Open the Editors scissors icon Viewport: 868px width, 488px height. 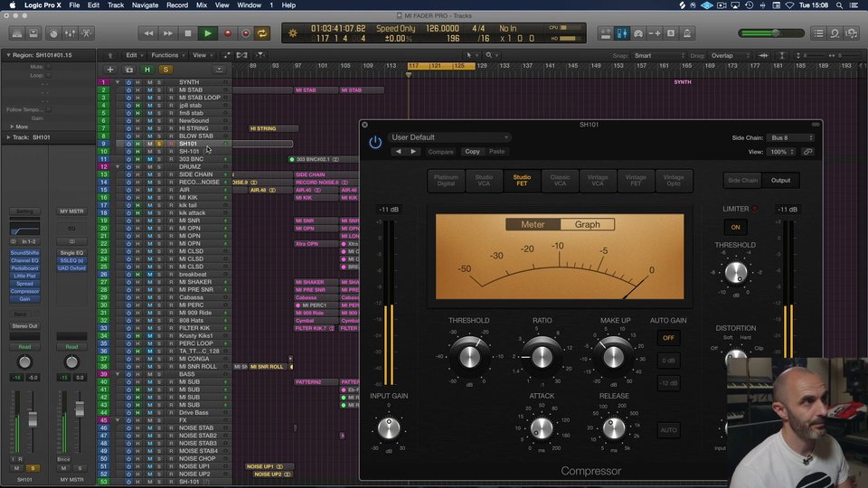[87, 33]
